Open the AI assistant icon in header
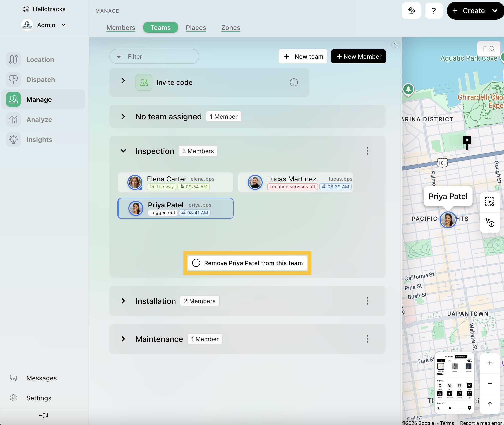The width and height of the screenshot is (504, 425). (x=411, y=11)
